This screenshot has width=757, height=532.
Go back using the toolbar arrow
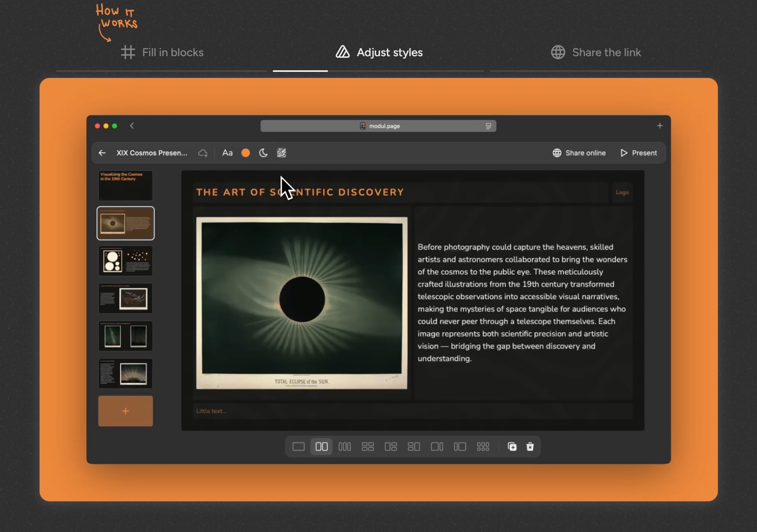(x=102, y=153)
